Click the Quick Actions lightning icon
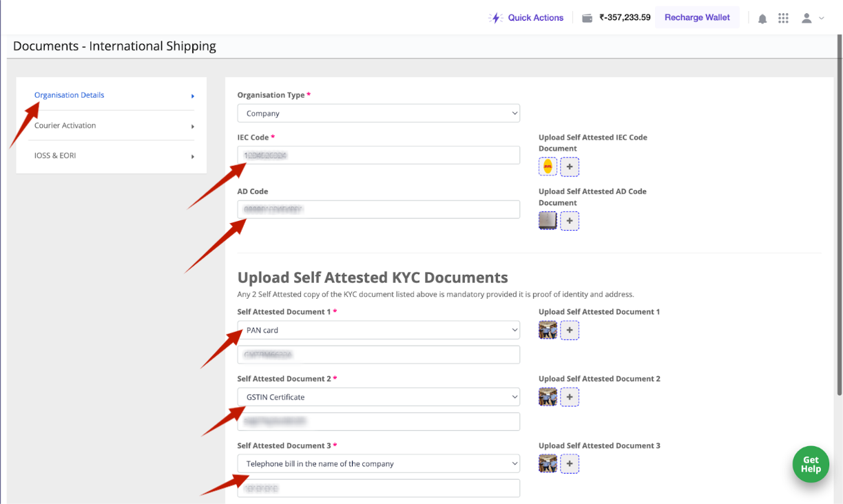 (x=496, y=18)
